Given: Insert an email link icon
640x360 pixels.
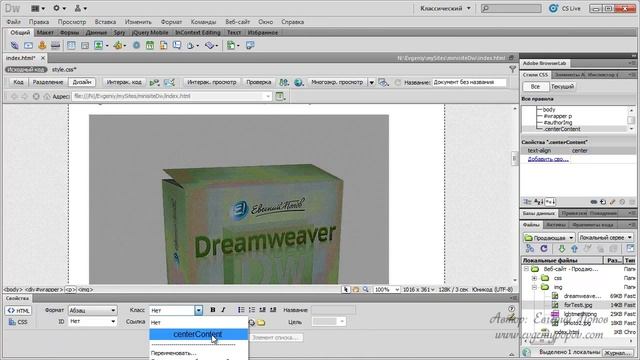Looking at the screenshot, I should click(x=28, y=45).
